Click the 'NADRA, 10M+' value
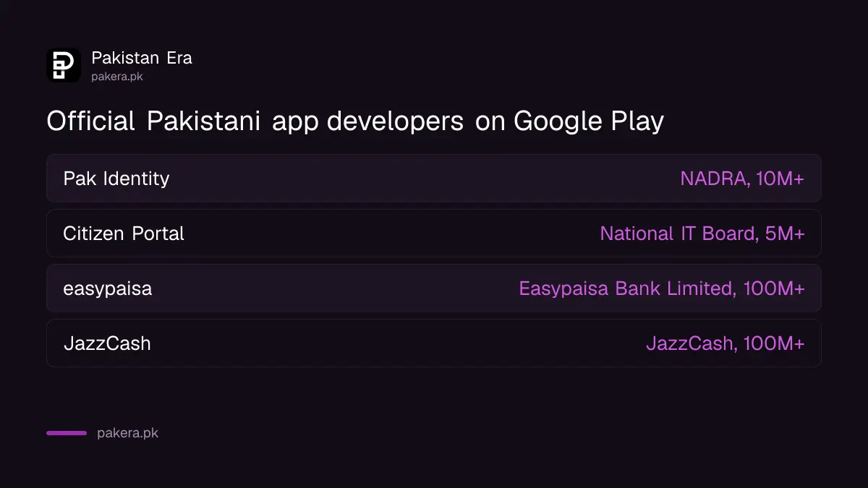Image resolution: width=868 pixels, height=488 pixels. 742,179
